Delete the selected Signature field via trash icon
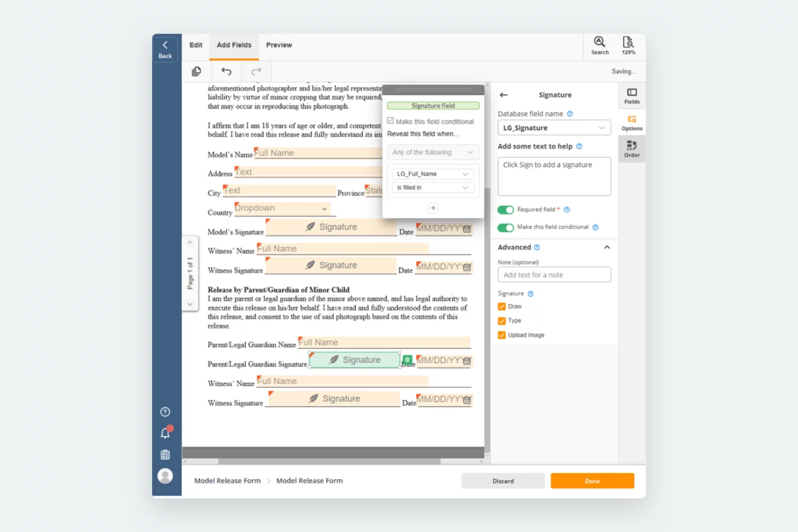The image size is (798, 532). [x=407, y=360]
